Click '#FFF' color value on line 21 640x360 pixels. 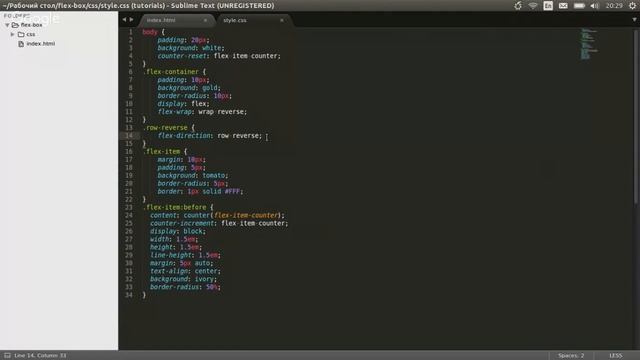[x=232, y=191]
